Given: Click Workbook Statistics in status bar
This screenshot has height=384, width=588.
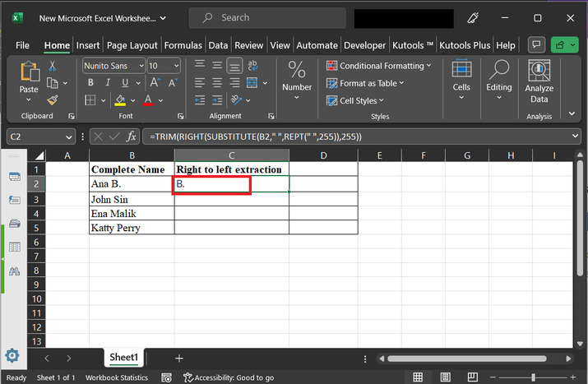Looking at the screenshot, I should coord(117,377).
